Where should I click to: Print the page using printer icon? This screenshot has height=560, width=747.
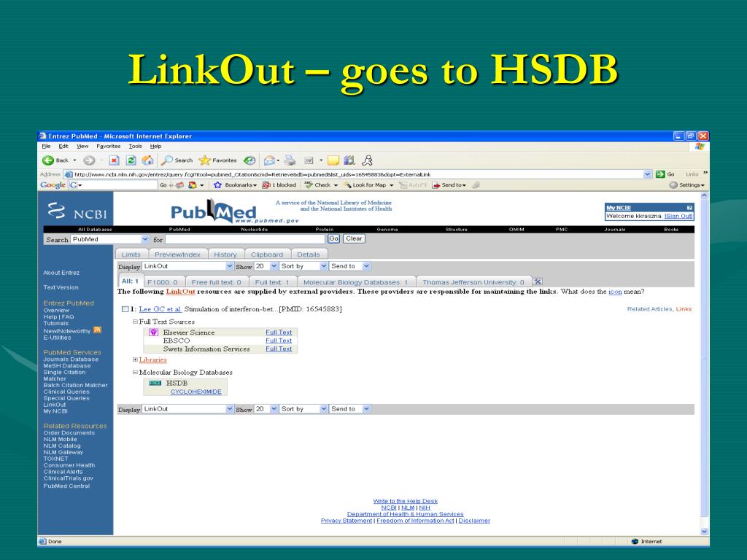[x=290, y=160]
